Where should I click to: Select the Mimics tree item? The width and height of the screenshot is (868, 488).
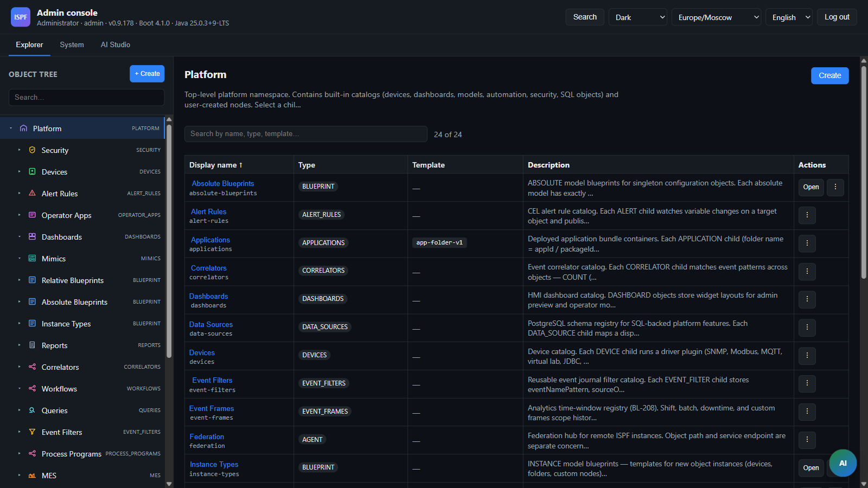[x=82, y=259]
